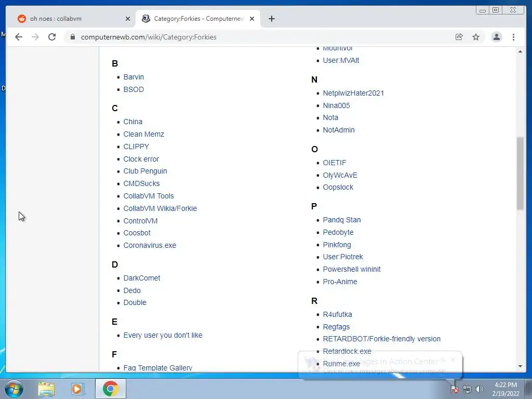Open the volume speaker tray icon
This screenshot has width=532, height=399.
[x=480, y=389]
